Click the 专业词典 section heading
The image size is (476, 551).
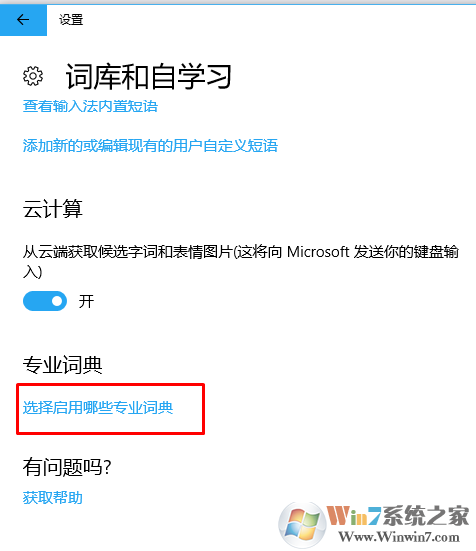click(x=63, y=364)
